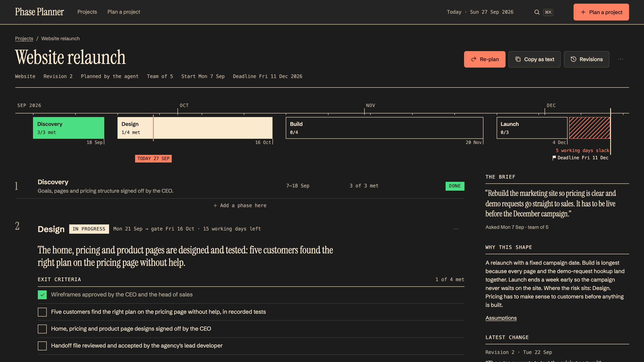This screenshot has height=362, width=644.
Task: Click the Plan a project orange button
Action: tap(601, 12)
